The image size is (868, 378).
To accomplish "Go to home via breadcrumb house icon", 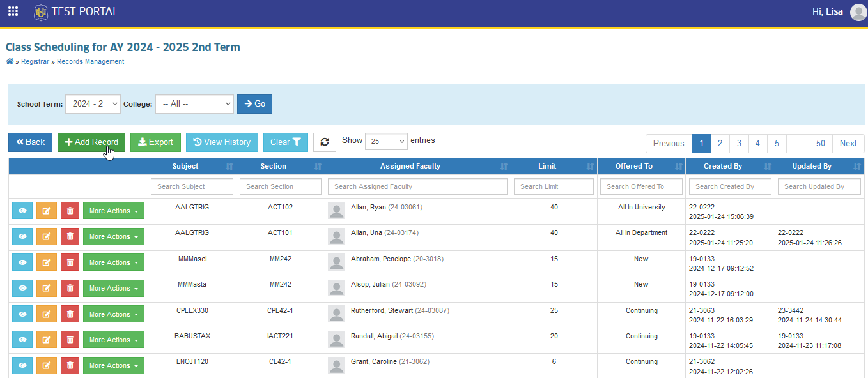I will (10, 61).
